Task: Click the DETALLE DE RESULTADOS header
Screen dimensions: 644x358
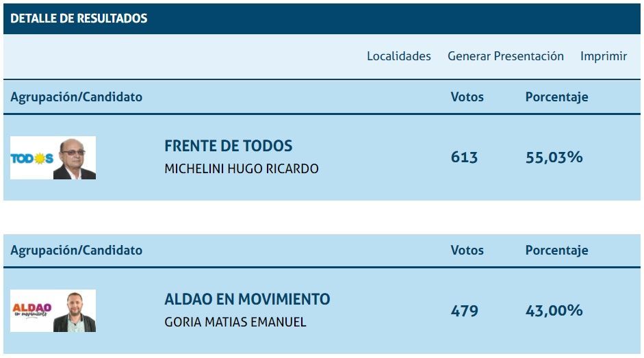Action: tap(79, 18)
